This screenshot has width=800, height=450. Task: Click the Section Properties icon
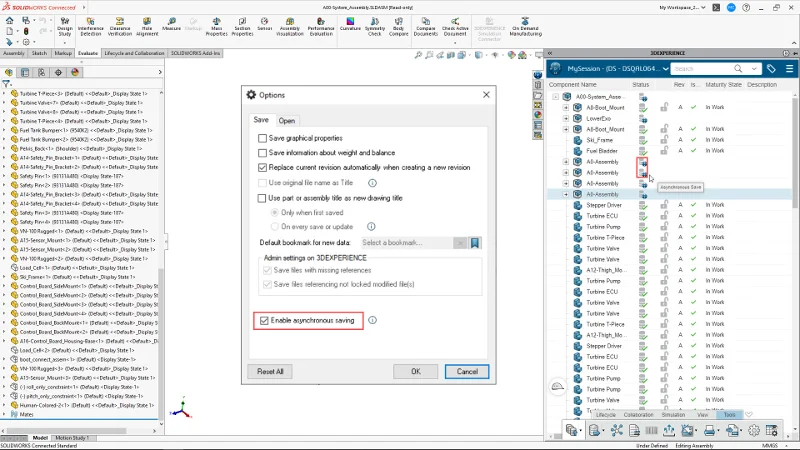click(240, 30)
